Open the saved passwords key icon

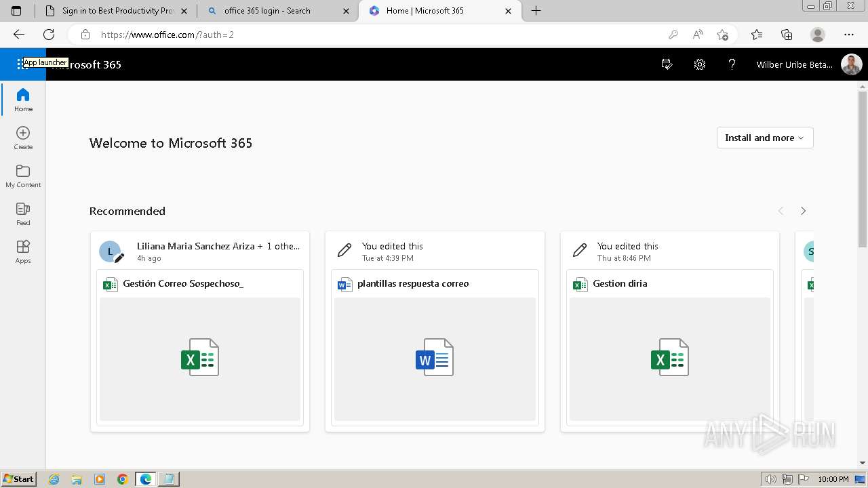point(673,35)
